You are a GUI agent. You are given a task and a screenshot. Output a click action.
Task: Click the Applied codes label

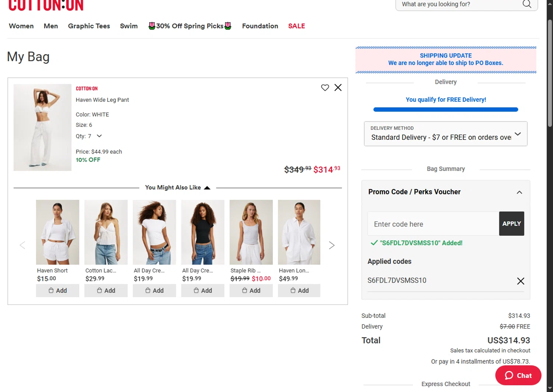point(389,261)
